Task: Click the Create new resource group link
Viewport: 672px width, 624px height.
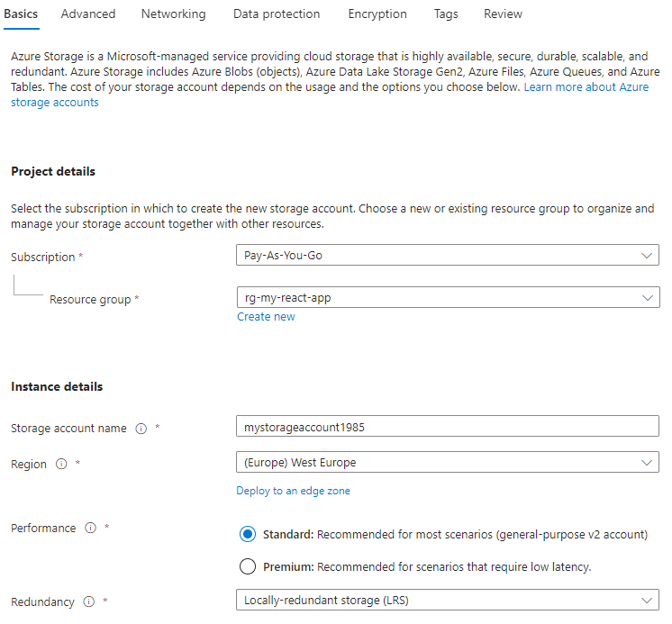Action: click(x=266, y=316)
